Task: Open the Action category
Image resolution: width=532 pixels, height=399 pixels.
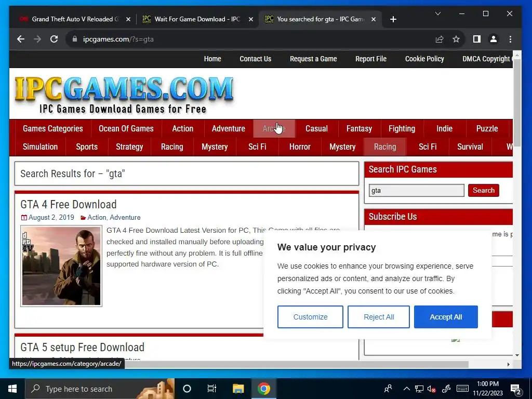Action: 182,129
